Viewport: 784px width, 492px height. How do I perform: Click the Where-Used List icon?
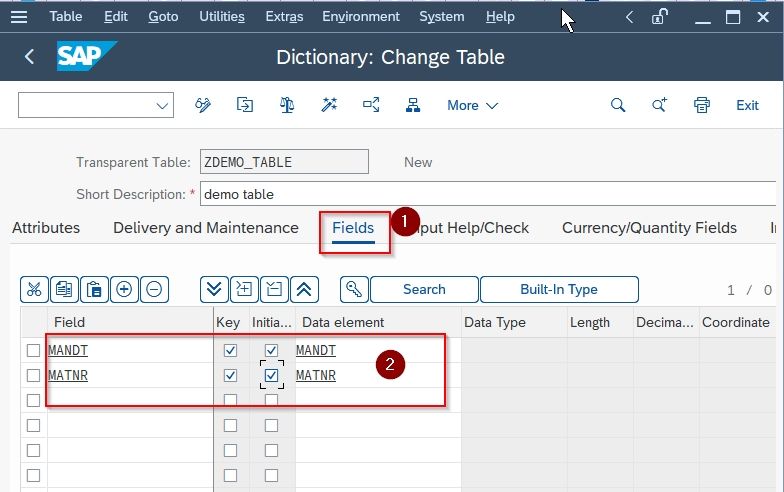[x=371, y=105]
